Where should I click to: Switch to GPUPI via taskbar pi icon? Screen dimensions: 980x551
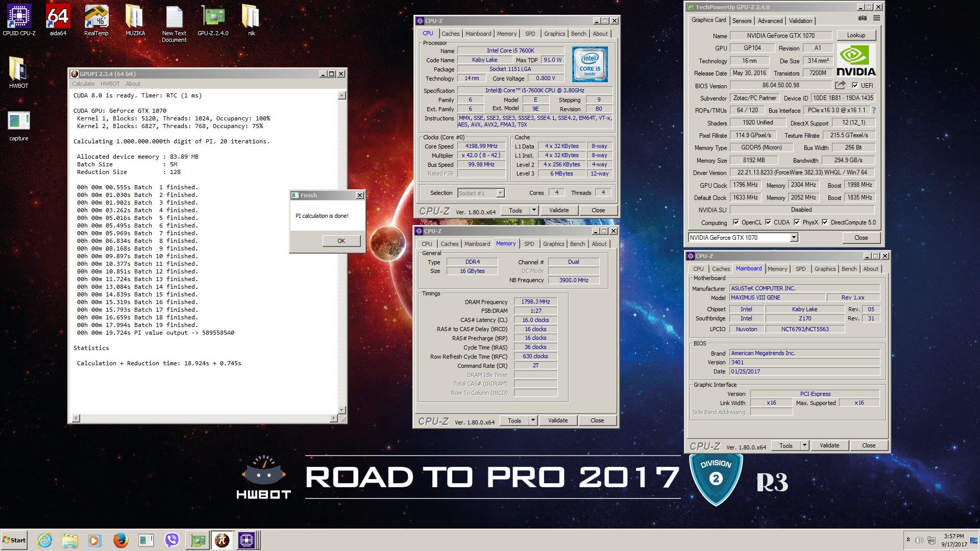(222, 540)
